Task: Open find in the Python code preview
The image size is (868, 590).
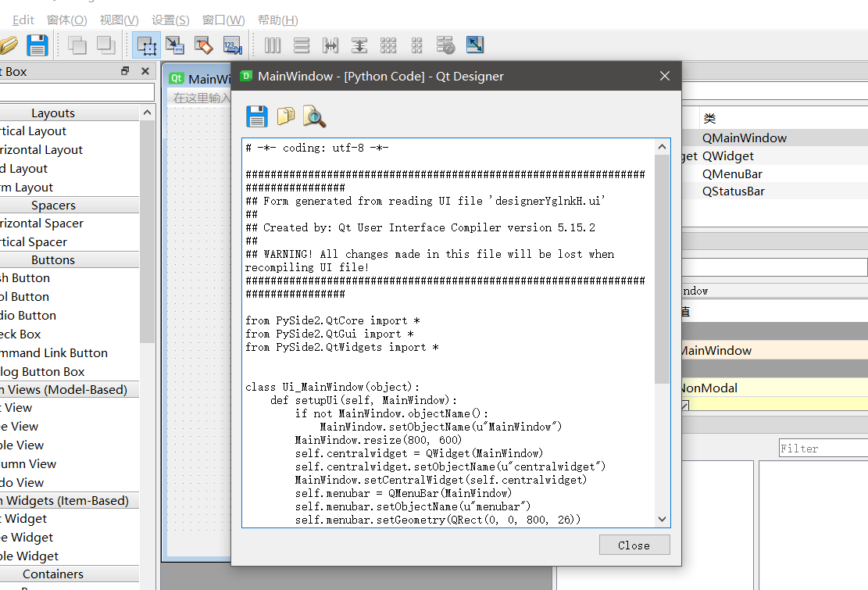Action: click(314, 116)
